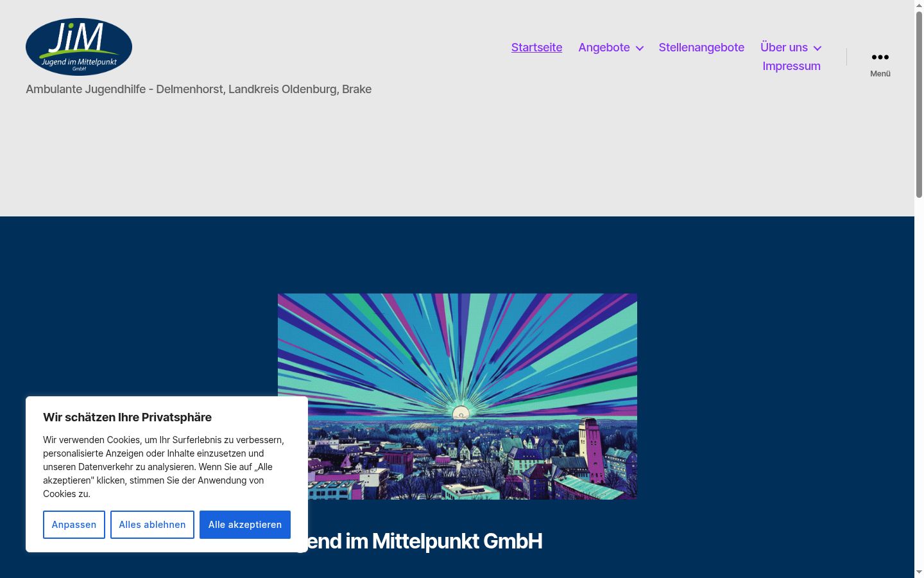The width and height of the screenshot is (924, 578).
Task: Click the scrollbar up arrow
Action: [x=919, y=5]
